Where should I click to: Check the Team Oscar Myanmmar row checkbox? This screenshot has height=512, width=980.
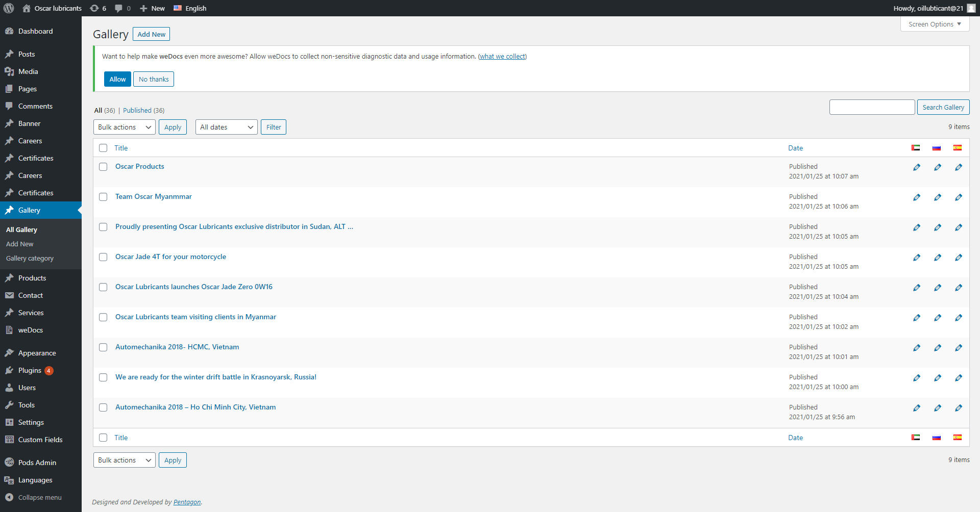point(103,197)
